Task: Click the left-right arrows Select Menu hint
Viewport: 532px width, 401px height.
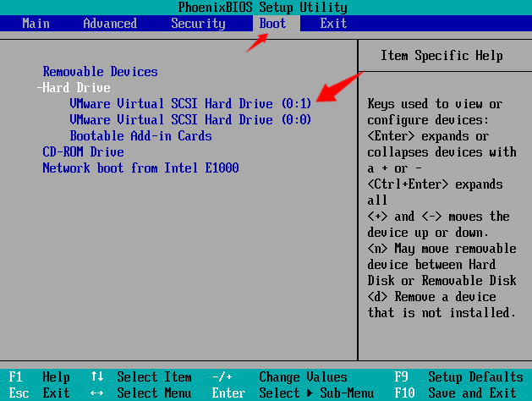Action: pyautogui.click(x=141, y=393)
